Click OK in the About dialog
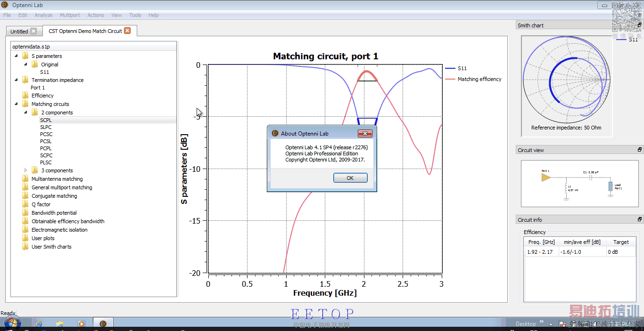644x331 pixels. [x=350, y=178]
